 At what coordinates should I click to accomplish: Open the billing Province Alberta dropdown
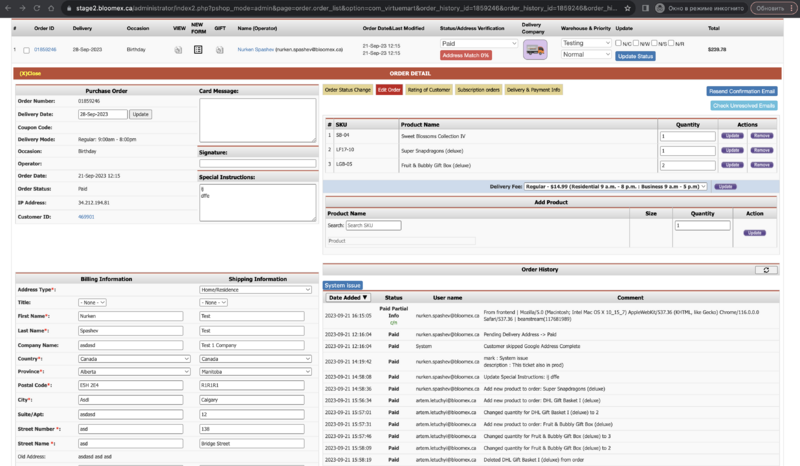pos(134,372)
